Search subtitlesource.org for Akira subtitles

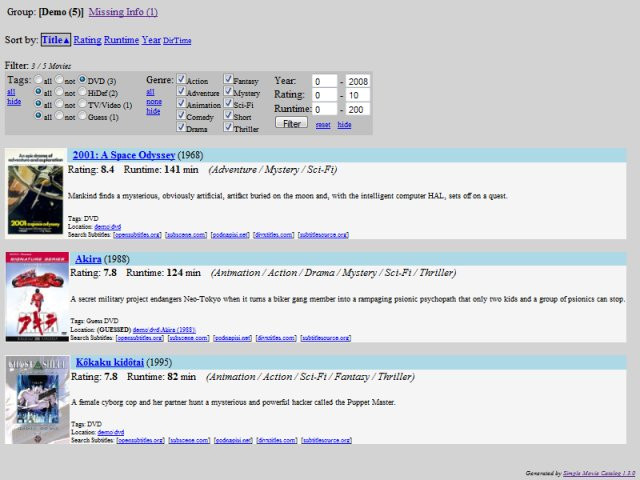pyautogui.click(x=326, y=338)
